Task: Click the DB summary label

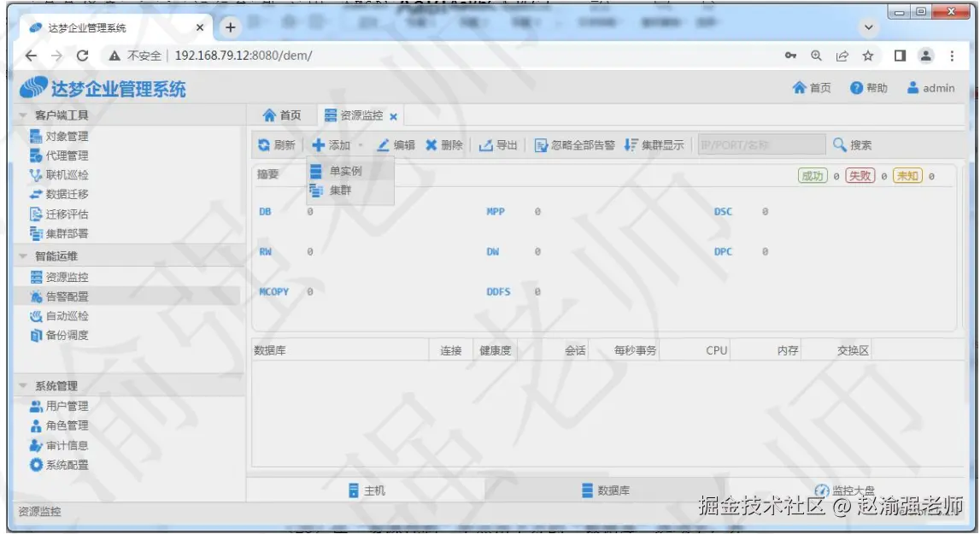Action: (265, 212)
